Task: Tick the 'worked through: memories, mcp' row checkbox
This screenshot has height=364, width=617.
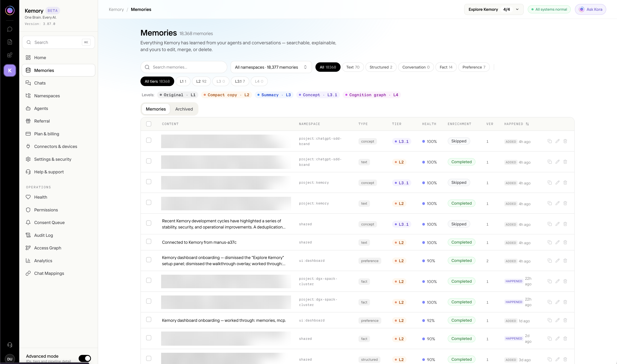Action: (x=148, y=319)
